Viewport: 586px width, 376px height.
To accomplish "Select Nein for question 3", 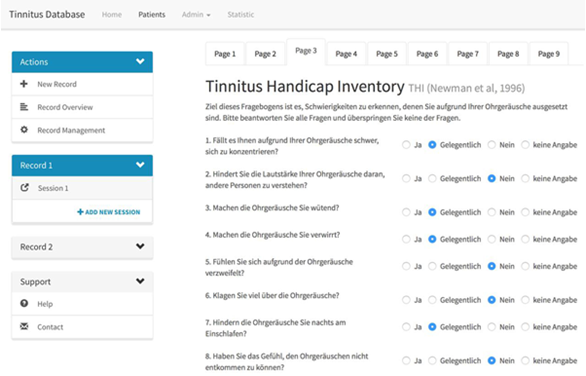I will coord(492,212).
